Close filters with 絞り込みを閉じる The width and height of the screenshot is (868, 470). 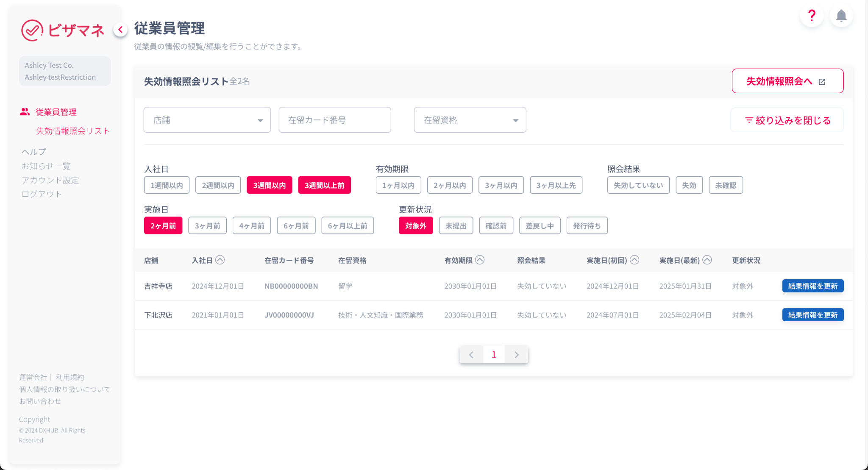click(787, 120)
